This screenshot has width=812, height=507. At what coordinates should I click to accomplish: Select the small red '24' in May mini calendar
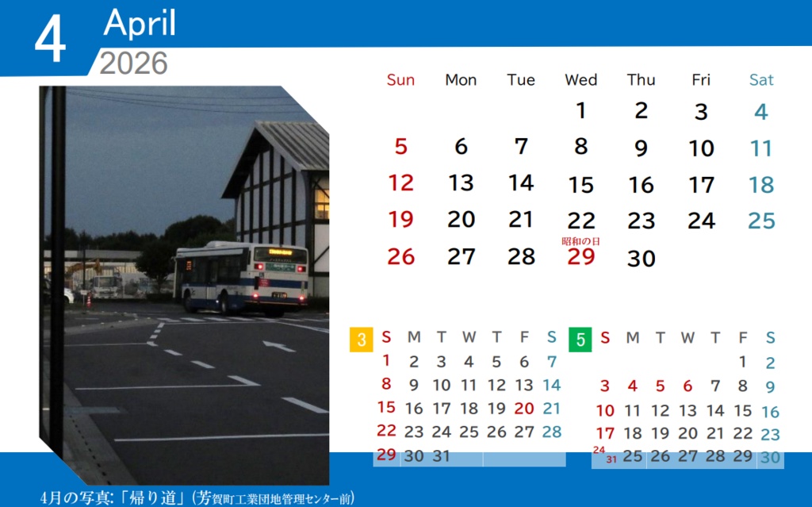(x=599, y=450)
